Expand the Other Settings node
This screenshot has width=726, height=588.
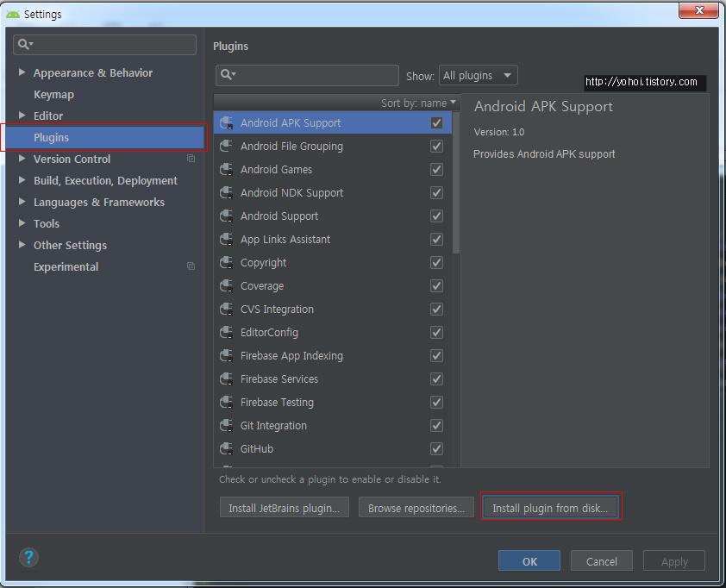(x=22, y=245)
